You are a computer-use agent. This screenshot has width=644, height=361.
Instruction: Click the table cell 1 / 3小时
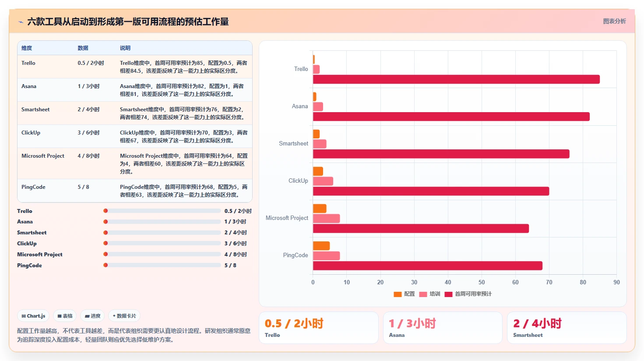(88, 86)
